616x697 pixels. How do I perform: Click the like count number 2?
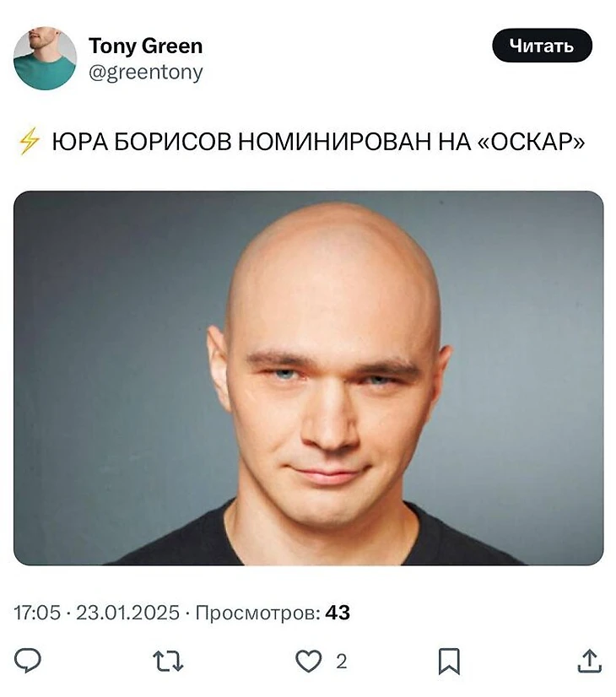point(342,662)
